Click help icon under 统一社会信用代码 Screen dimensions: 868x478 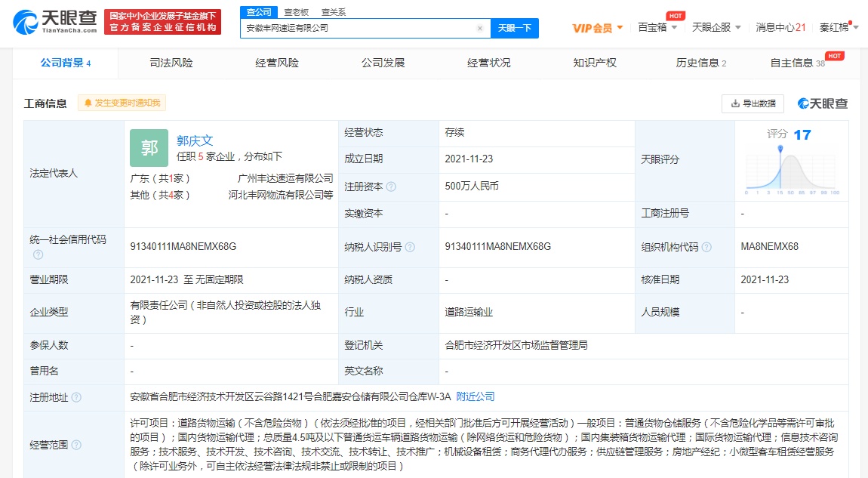coord(38,254)
